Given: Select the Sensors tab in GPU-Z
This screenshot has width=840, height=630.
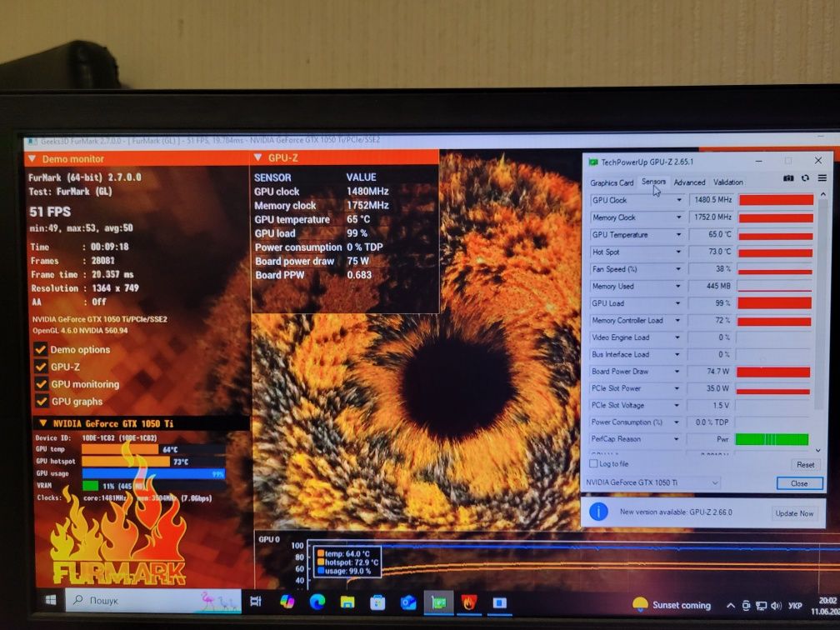Looking at the screenshot, I should pyautogui.click(x=653, y=182).
